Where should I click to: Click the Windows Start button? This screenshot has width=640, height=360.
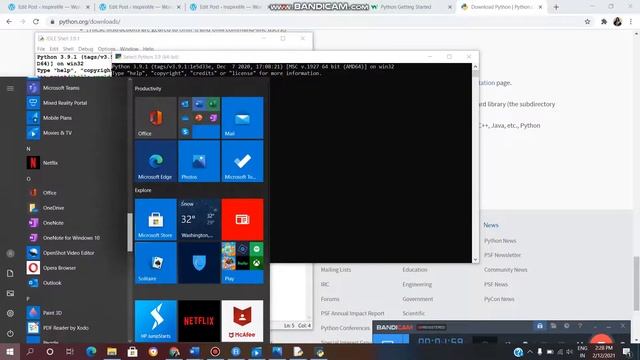point(10,351)
